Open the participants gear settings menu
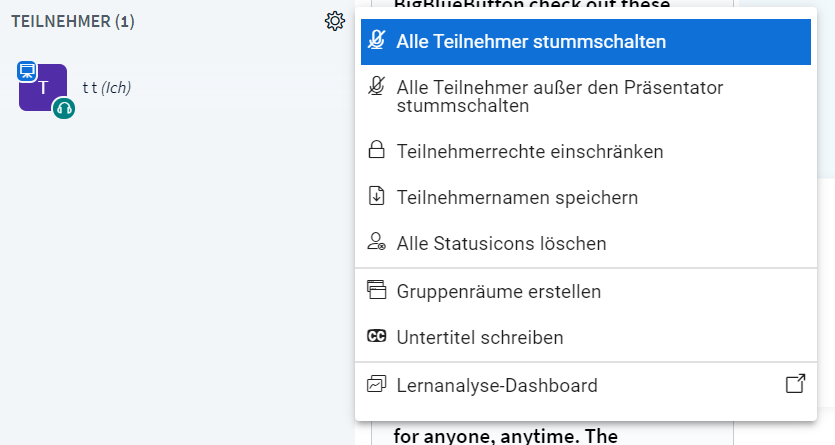The height and width of the screenshot is (445, 835). [x=334, y=21]
